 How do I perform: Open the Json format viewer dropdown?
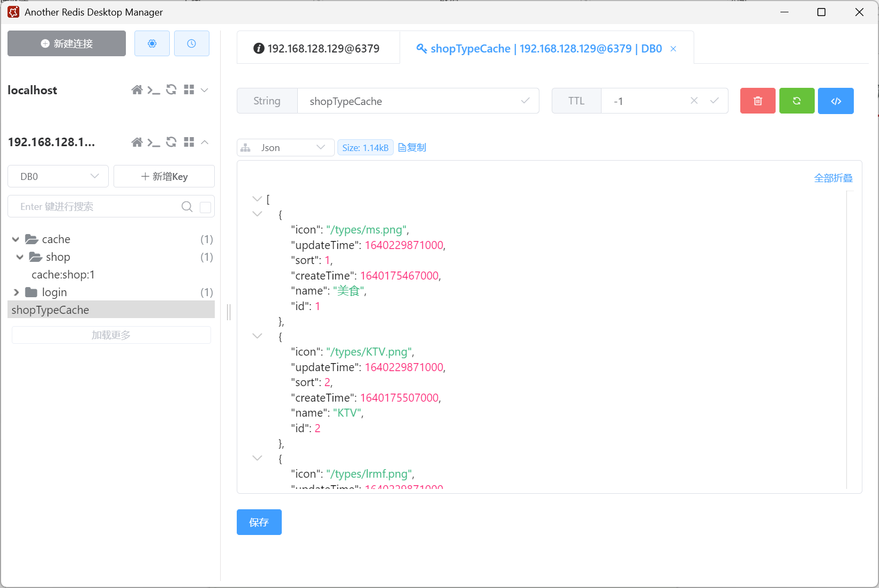click(x=286, y=148)
